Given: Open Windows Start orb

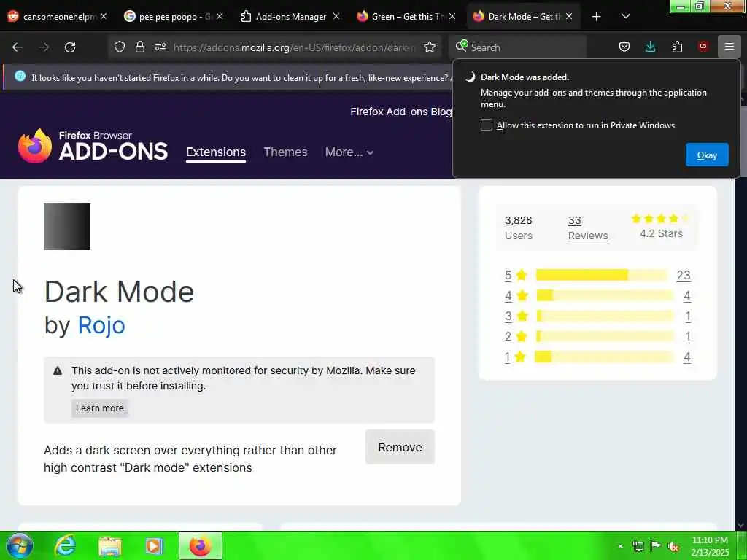Looking at the screenshot, I should pyautogui.click(x=20, y=545).
